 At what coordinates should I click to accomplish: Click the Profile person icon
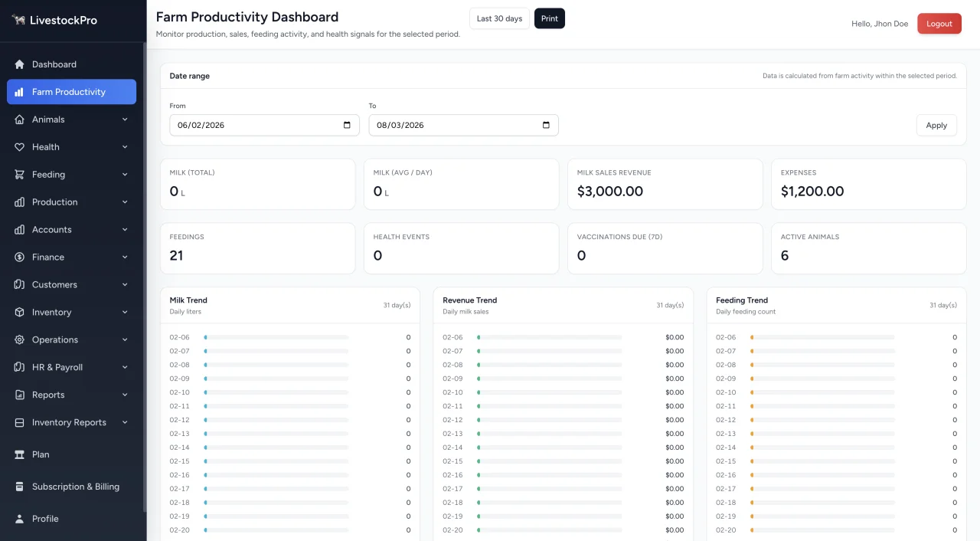pyautogui.click(x=19, y=519)
